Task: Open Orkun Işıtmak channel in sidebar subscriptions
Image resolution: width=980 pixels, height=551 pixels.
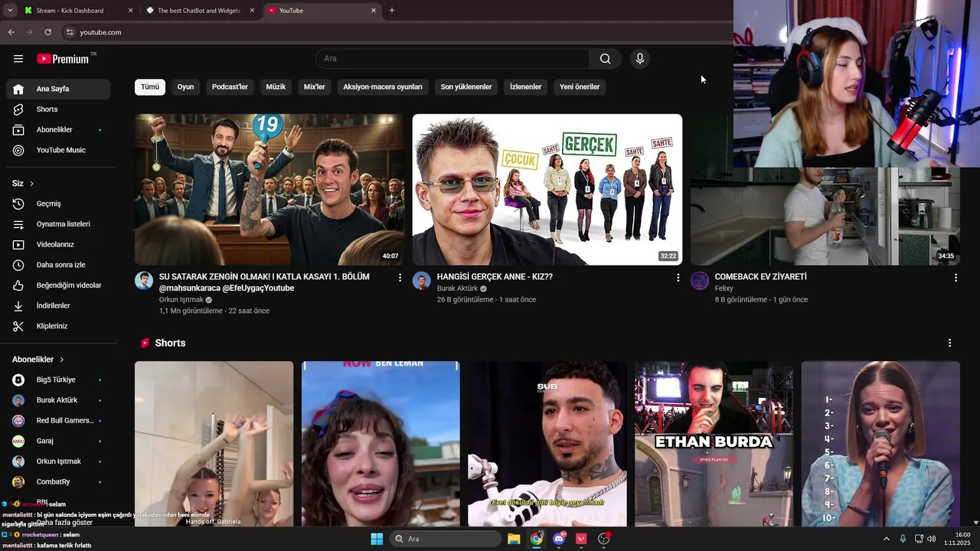Action: coord(58,461)
